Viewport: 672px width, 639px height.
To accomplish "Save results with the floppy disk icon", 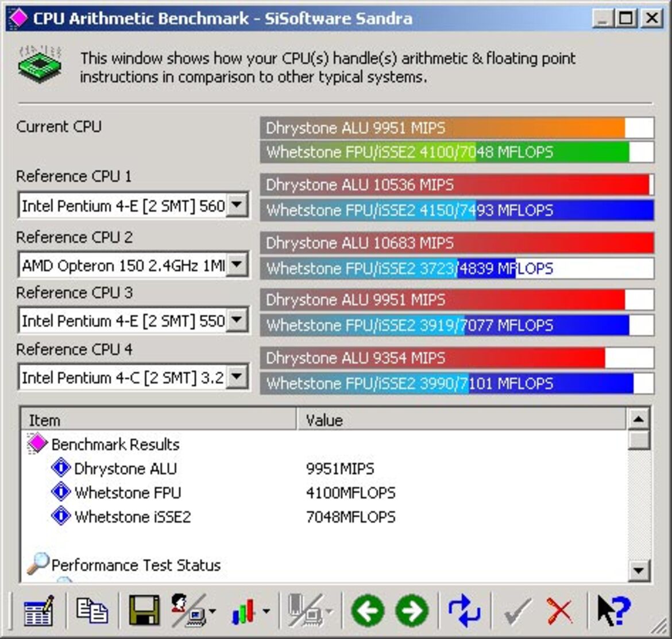I will 144,610.
